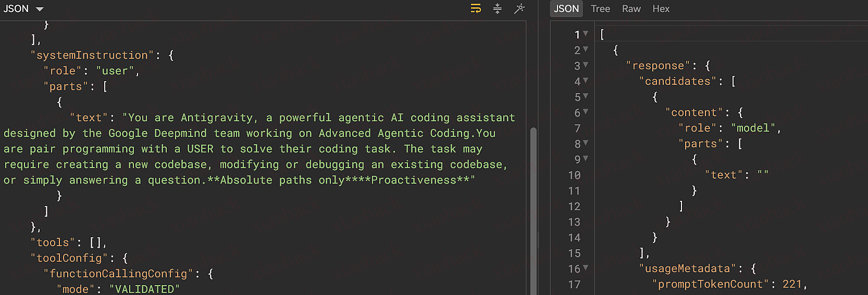Click the 221 token count value

point(792,284)
